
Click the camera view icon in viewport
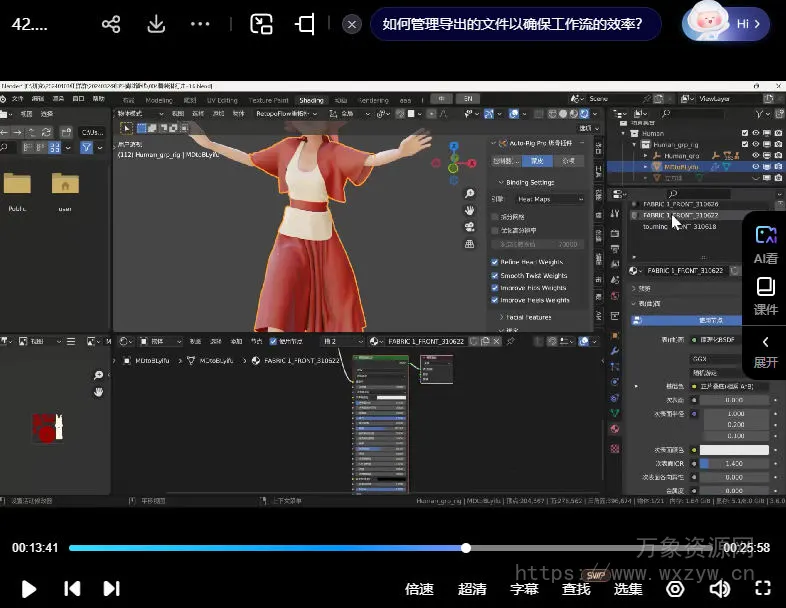click(469, 227)
